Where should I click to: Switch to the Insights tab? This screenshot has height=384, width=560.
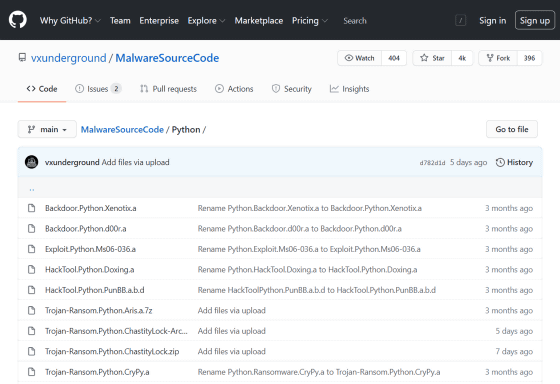click(349, 89)
